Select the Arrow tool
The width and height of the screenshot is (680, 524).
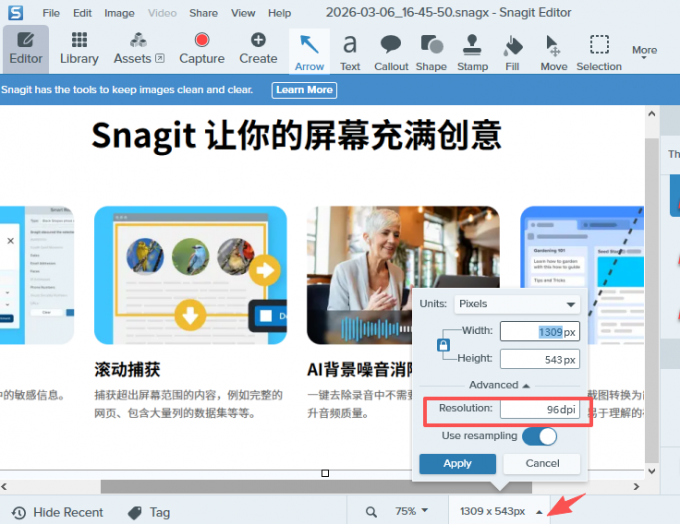309,52
